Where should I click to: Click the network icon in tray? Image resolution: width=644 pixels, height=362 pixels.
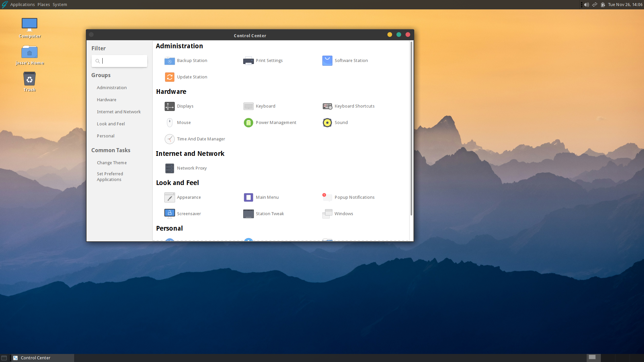595,5
